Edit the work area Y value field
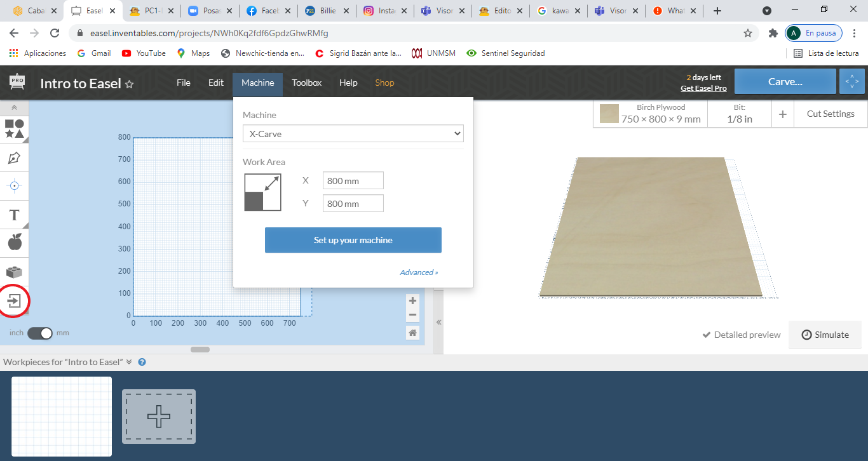The width and height of the screenshot is (868, 461). (x=353, y=204)
